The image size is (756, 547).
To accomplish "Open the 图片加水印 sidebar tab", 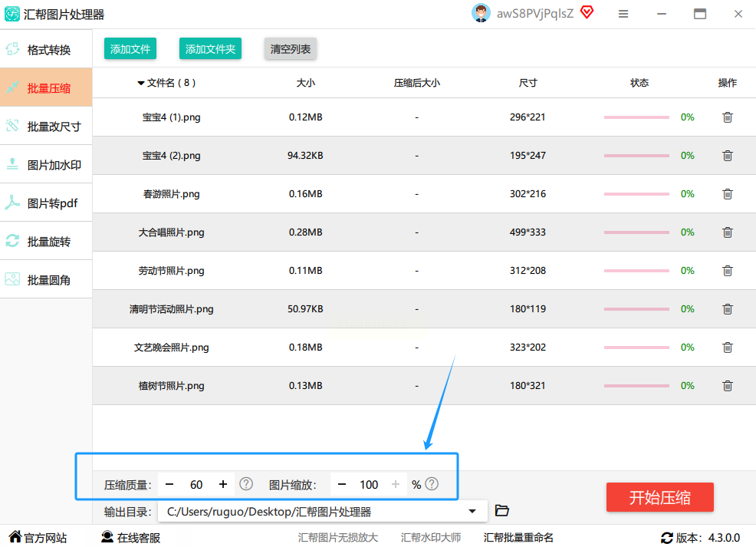I will click(x=46, y=165).
